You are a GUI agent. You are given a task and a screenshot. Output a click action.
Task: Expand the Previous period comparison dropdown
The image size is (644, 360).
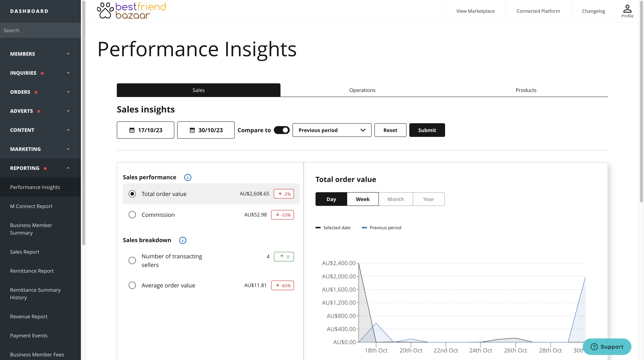331,130
